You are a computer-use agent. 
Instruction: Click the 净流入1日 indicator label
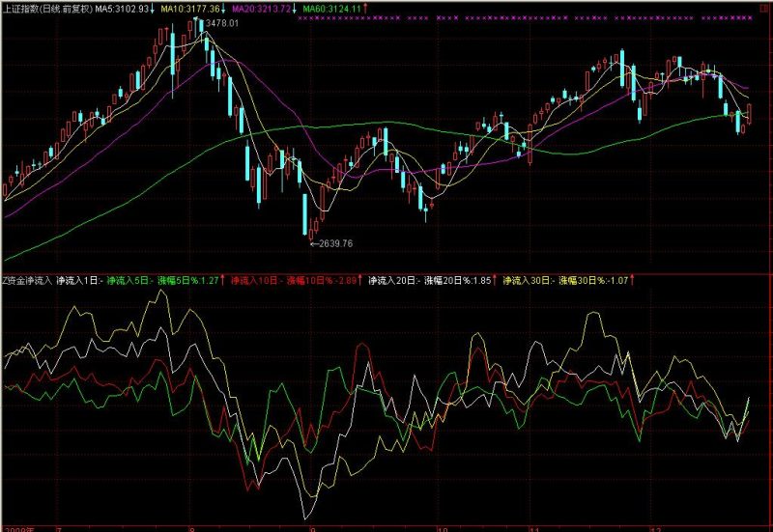tap(80, 281)
